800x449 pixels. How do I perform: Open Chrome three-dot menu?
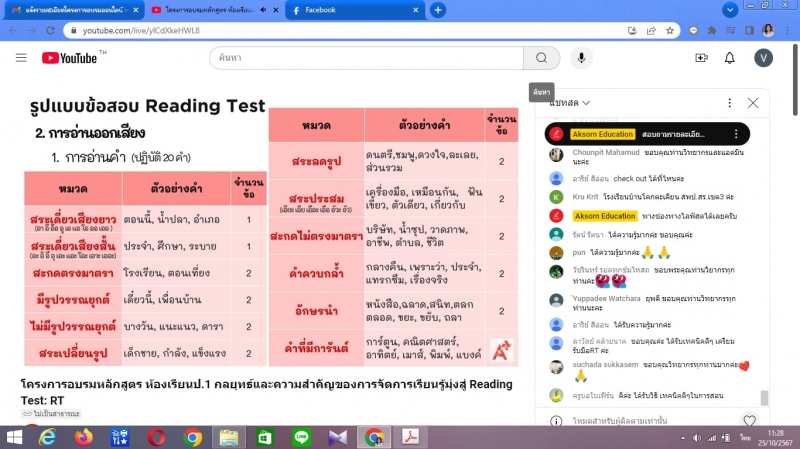(x=788, y=31)
